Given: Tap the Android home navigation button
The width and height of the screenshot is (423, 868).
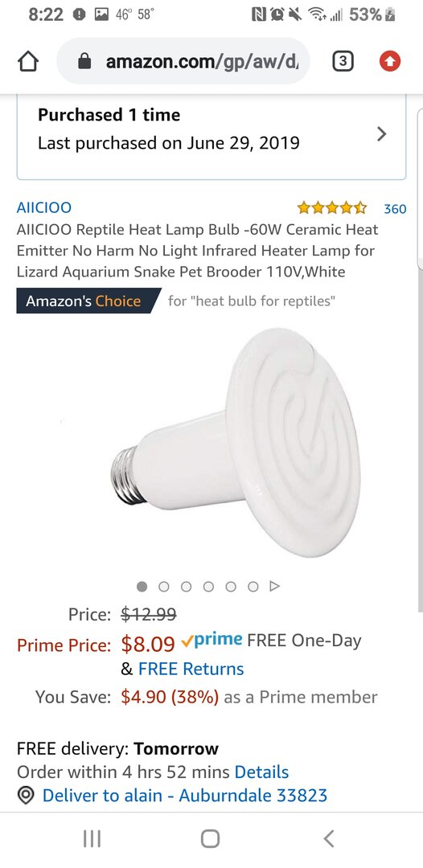Looking at the screenshot, I should point(211,838).
